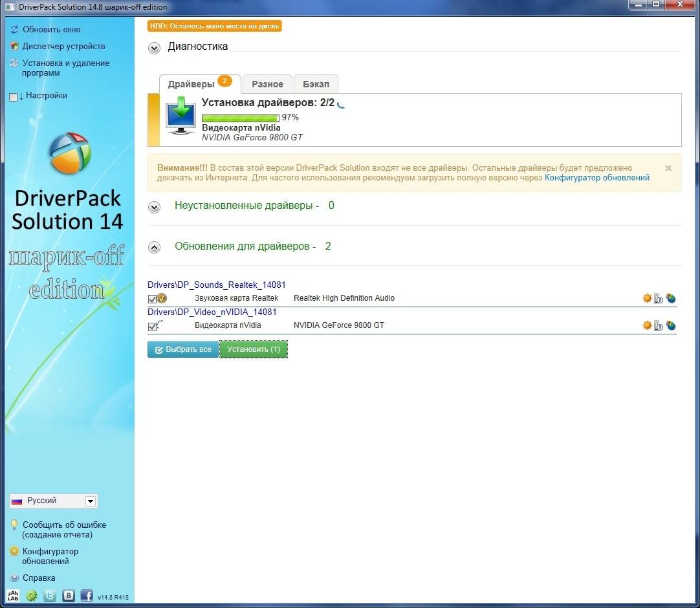Screen dimensions: 700x608
Task: Switch to the Драйверы tab
Action: (x=199, y=84)
